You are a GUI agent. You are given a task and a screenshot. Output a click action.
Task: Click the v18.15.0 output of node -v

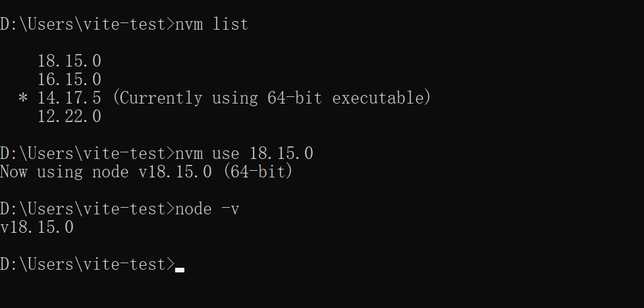pyautogui.click(x=37, y=228)
